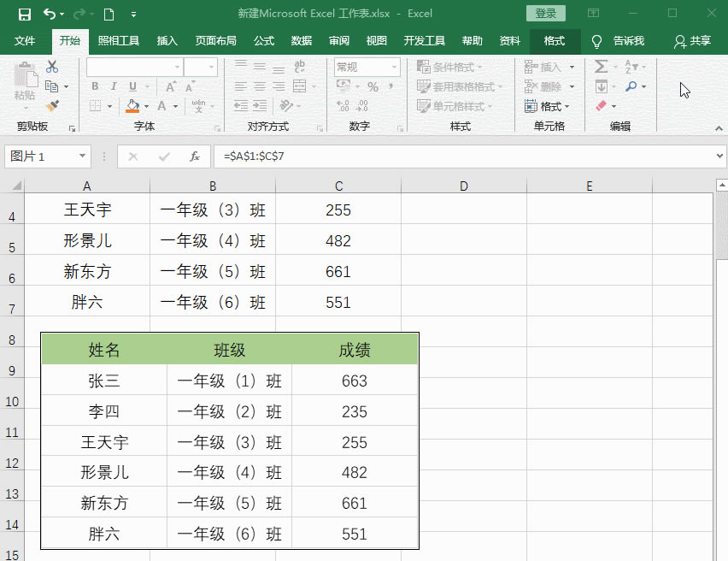This screenshot has height=561, width=728.
Task: Open the 插入 ribbon tab
Action: (167, 41)
